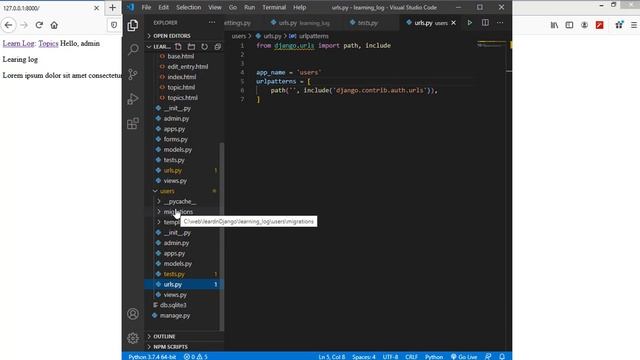This screenshot has height=360, width=640.
Task: Open the Run menu
Action: pyautogui.click(x=249, y=7)
